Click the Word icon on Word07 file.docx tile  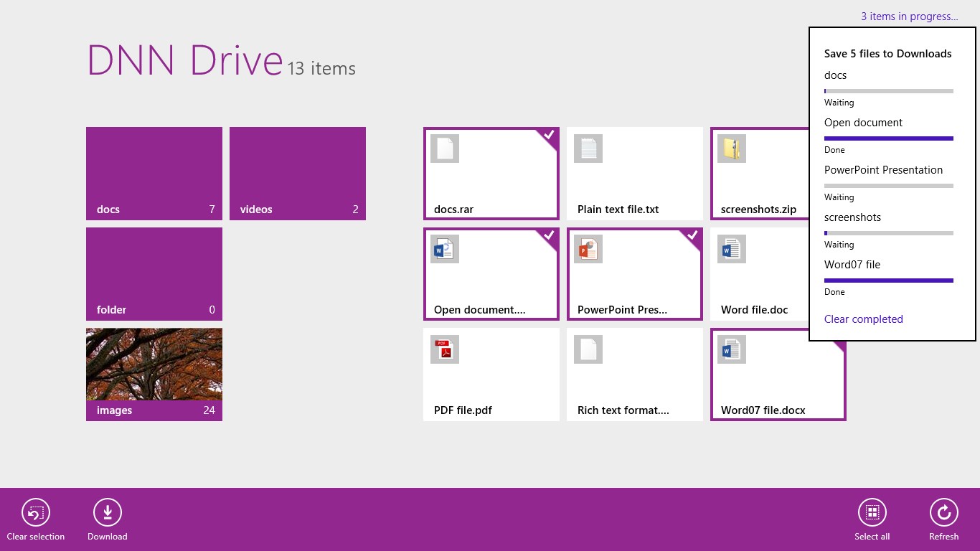coord(732,349)
